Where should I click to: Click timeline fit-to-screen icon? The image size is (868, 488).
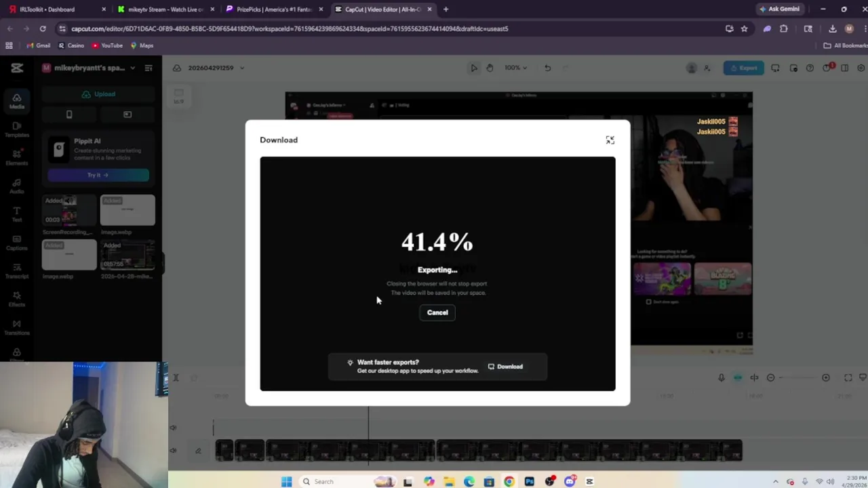[848, 378]
